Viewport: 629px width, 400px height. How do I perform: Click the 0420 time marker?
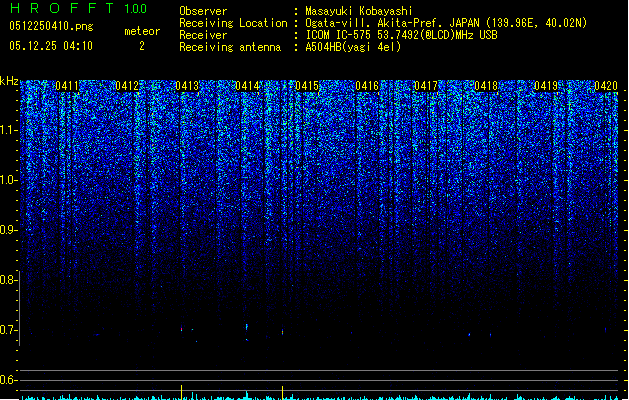coord(606,86)
